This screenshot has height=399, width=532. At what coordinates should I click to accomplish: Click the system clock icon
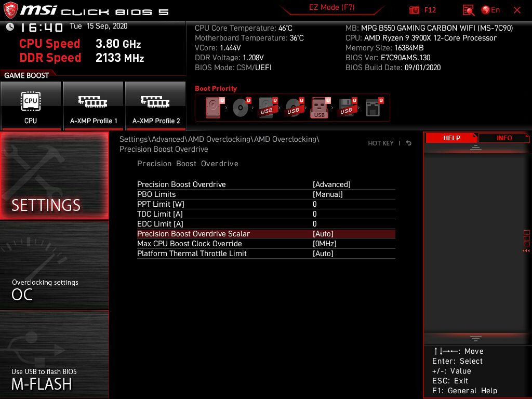click(10, 26)
